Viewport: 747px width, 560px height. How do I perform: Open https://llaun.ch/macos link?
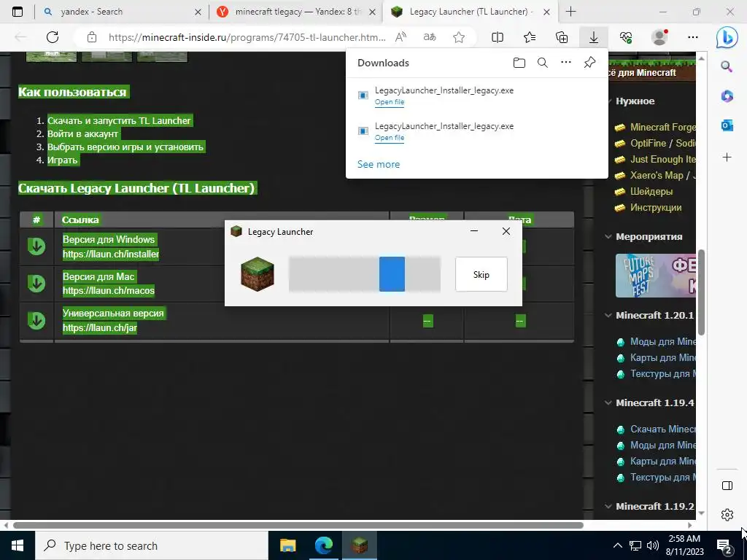[109, 290]
